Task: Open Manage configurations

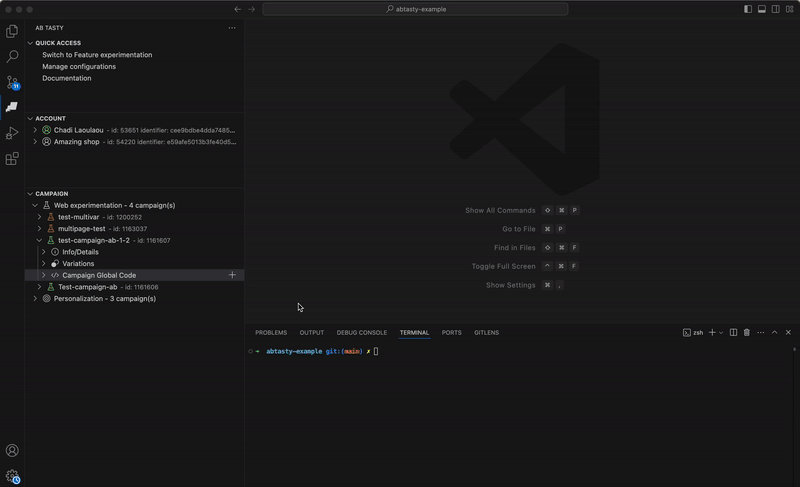Action: click(79, 66)
